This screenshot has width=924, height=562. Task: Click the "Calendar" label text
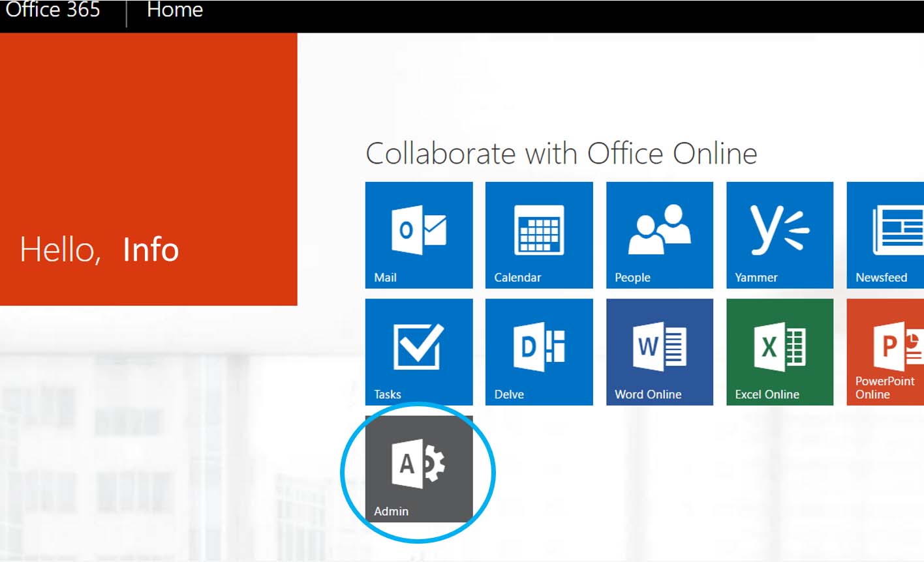tap(517, 278)
